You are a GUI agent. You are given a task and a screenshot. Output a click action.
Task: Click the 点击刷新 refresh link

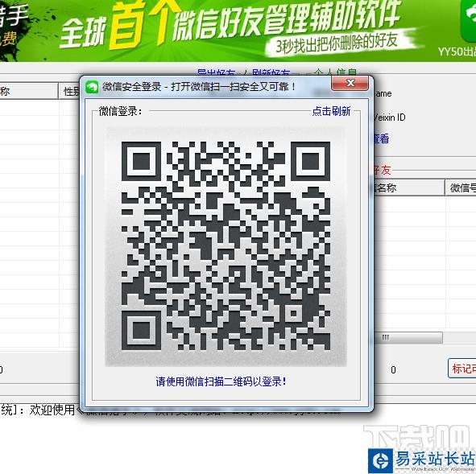(x=331, y=111)
